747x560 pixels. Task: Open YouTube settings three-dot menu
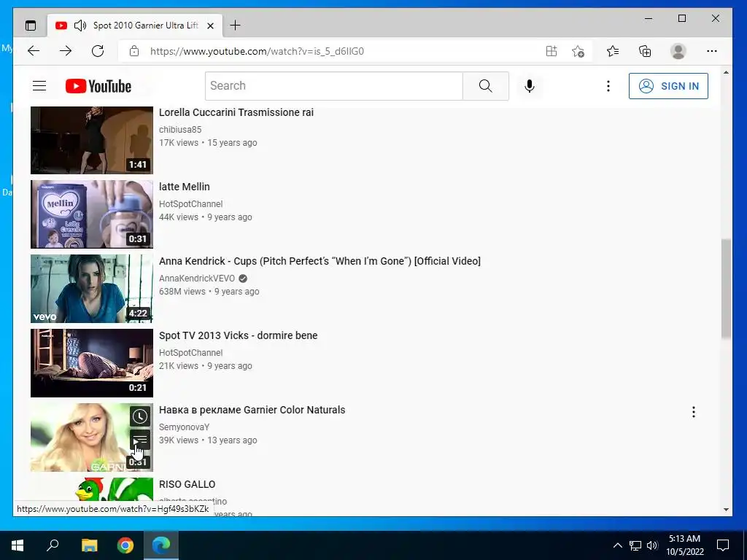[x=608, y=86]
